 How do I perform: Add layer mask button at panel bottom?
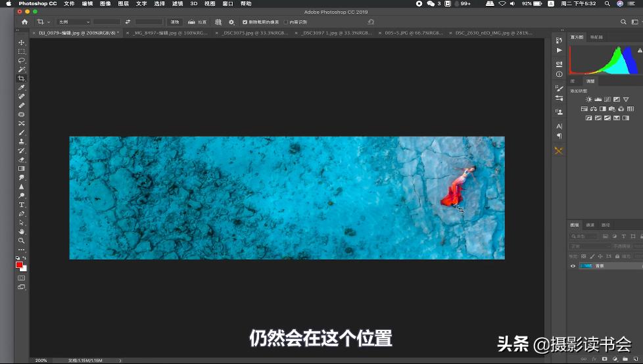pyautogui.click(x=604, y=359)
